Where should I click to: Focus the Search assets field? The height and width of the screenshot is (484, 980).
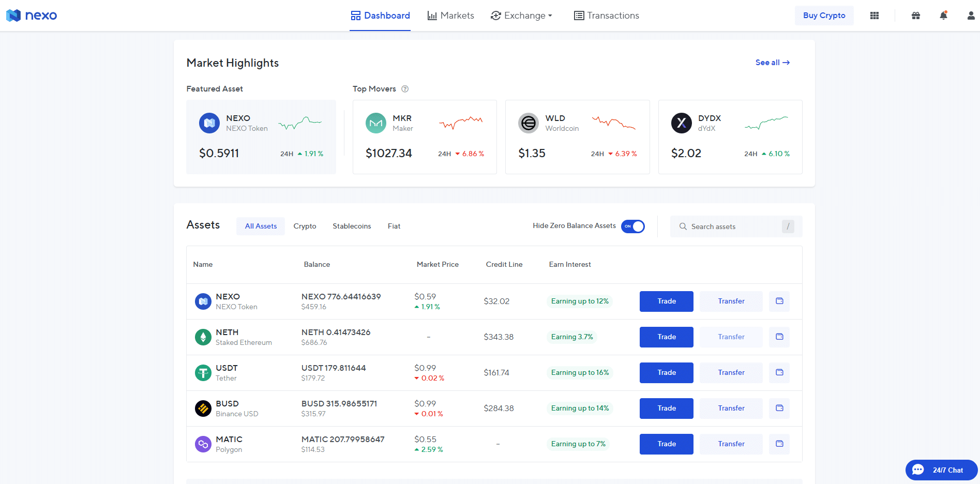tap(736, 226)
